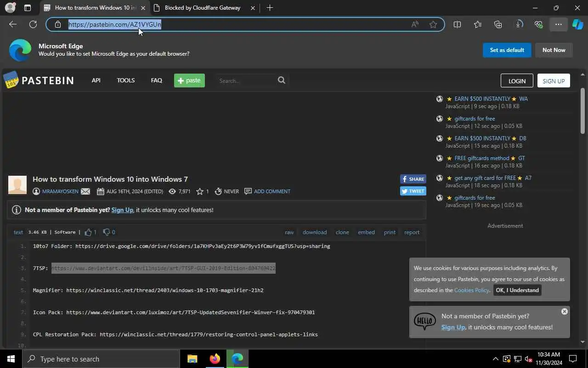
Task: Open the Windows Start menu
Action: tap(11, 359)
